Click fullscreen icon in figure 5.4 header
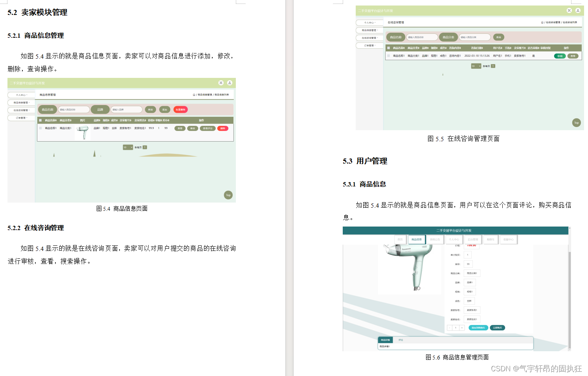The height and width of the screenshot is (376, 588). click(x=221, y=83)
